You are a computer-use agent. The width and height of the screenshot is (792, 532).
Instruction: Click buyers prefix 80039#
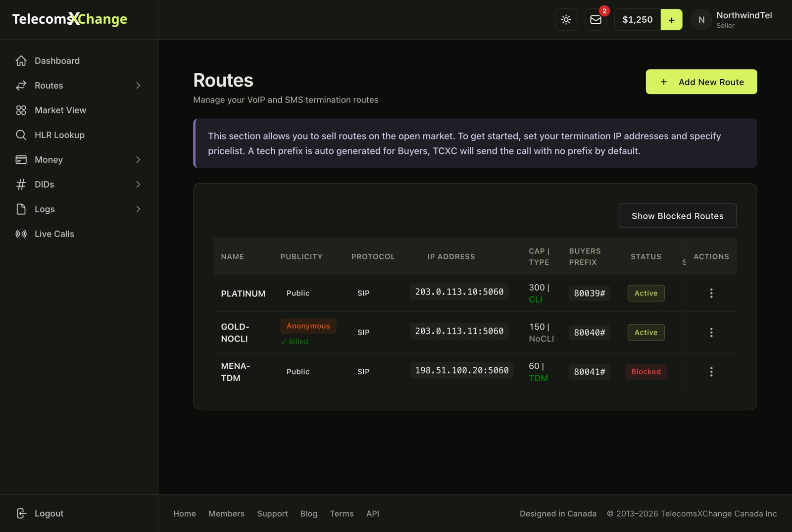(590, 293)
